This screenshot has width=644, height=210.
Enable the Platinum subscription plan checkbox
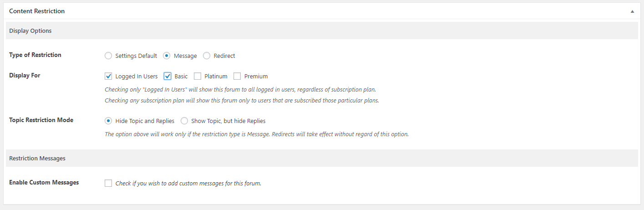[x=198, y=76]
